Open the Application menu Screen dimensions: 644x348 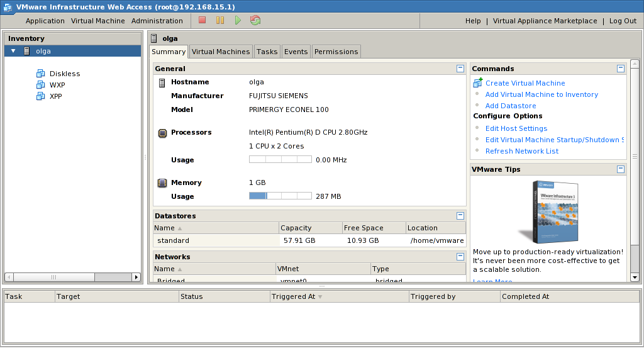[45, 21]
